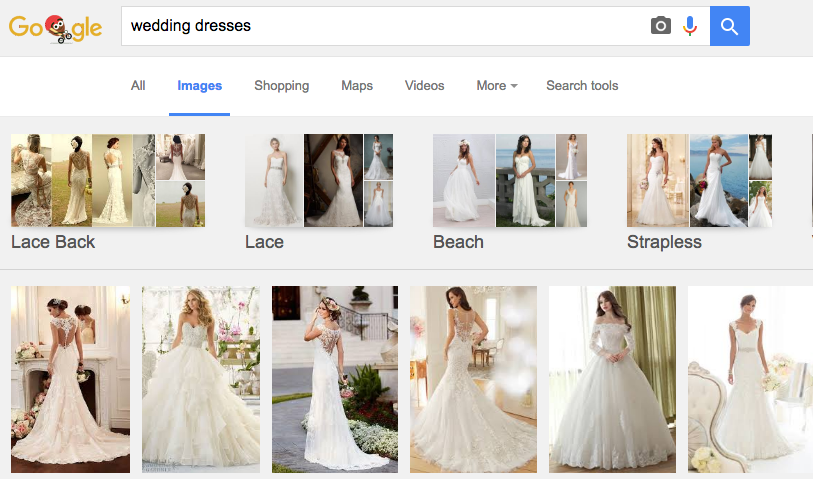Open the Lace category thumbnails

319,180
